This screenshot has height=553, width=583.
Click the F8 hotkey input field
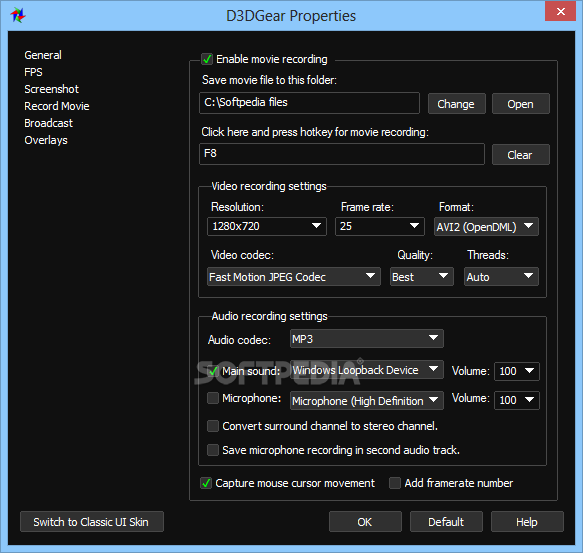pos(342,154)
